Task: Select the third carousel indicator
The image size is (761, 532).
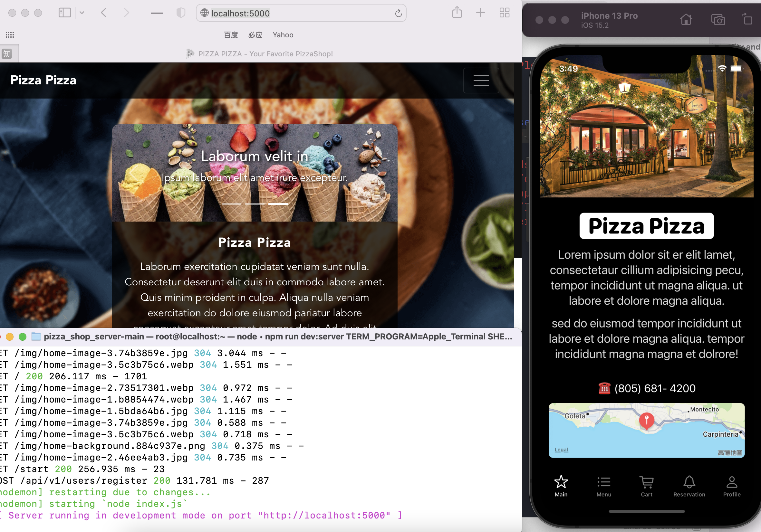Action: point(278,204)
